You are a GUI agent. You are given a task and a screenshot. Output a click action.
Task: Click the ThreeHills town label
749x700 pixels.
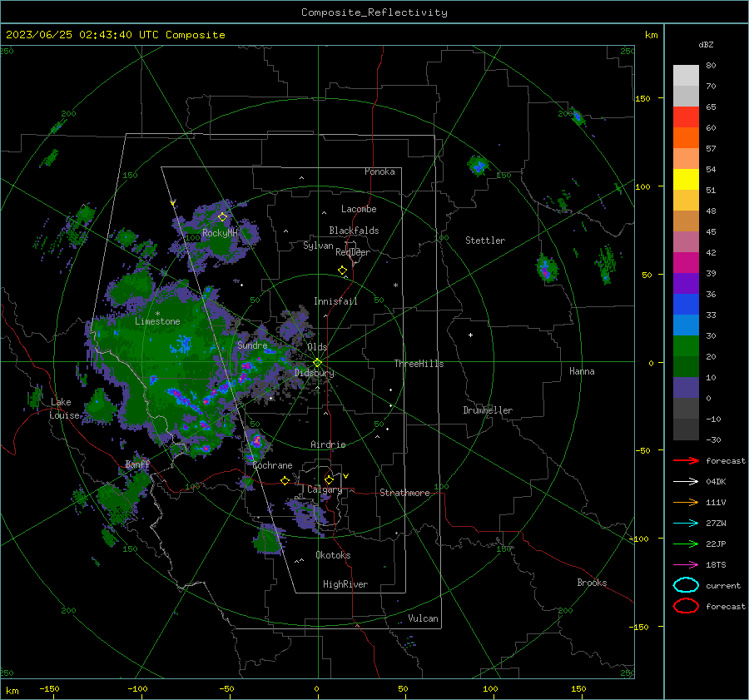pyautogui.click(x=419, y=364)
